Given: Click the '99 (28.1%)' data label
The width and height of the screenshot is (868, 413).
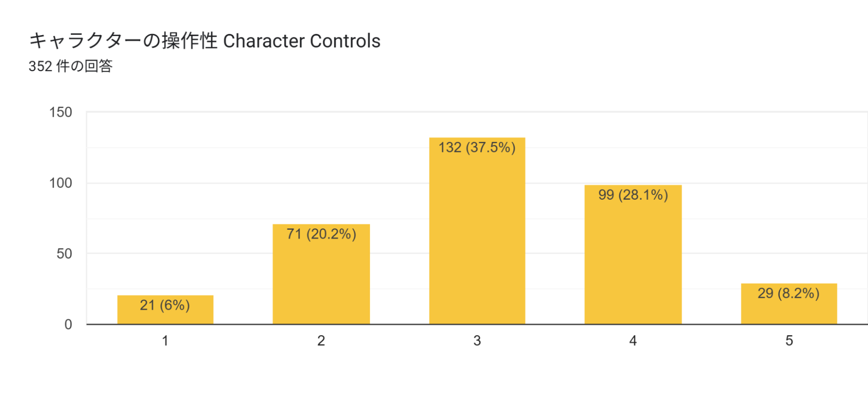Looking at the screenshot, I should pos(633,195).
